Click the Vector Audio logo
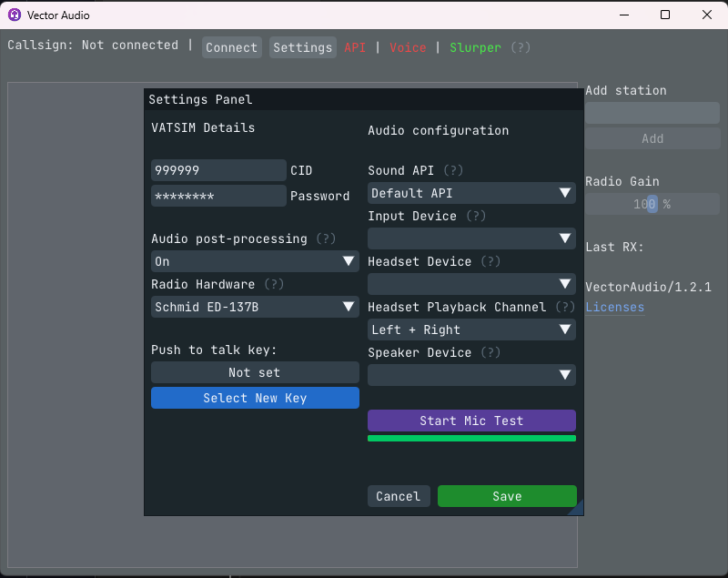 pos(15,15)
